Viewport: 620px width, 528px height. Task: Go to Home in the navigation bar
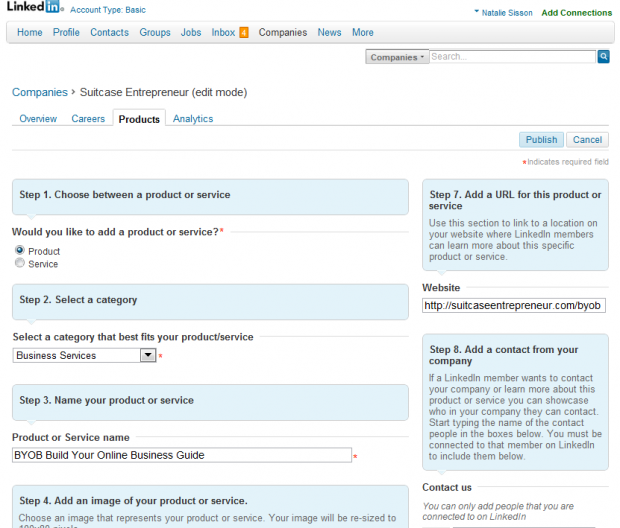coord(30,32)
